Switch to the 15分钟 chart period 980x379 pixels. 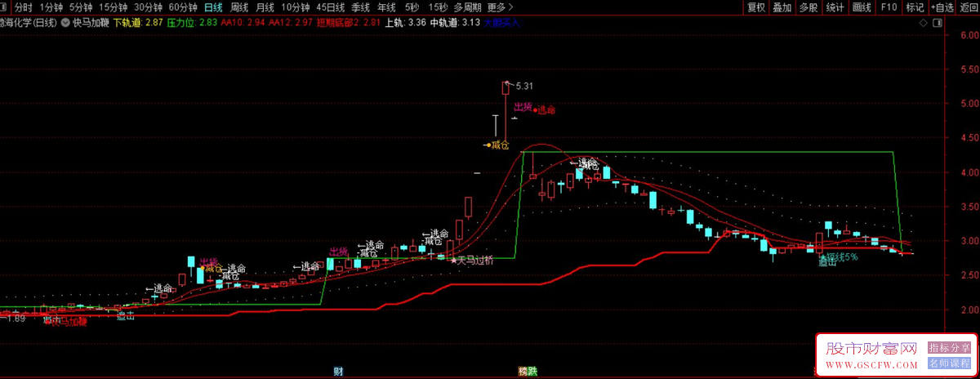click(113, 7)
